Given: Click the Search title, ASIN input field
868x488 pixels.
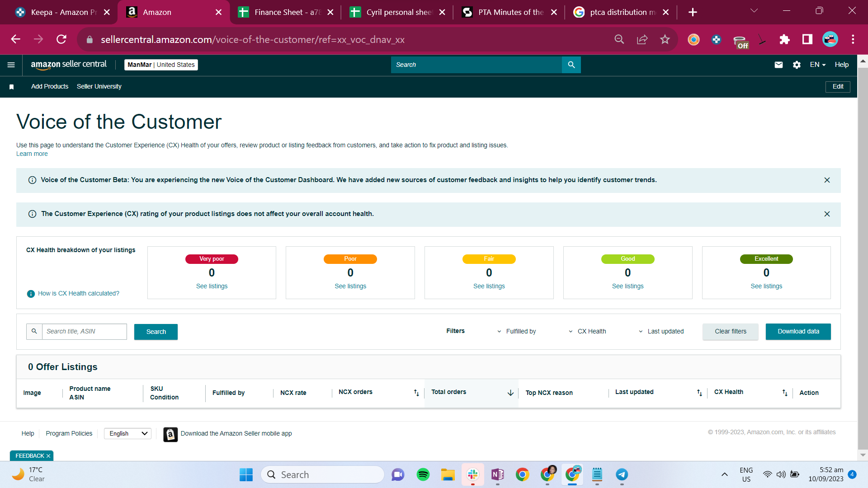Looking at the screenshot, I should pyautogui.click(x=85, y=332).
